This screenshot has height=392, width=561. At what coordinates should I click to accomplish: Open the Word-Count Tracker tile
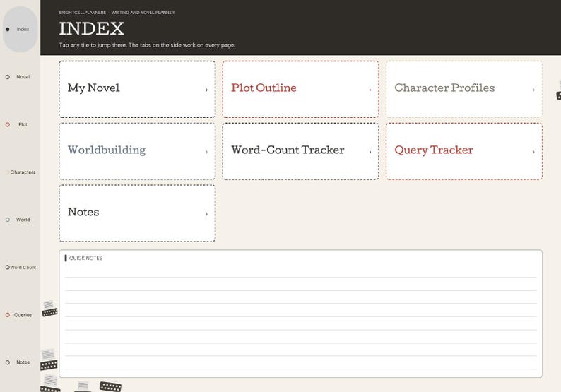300,151
